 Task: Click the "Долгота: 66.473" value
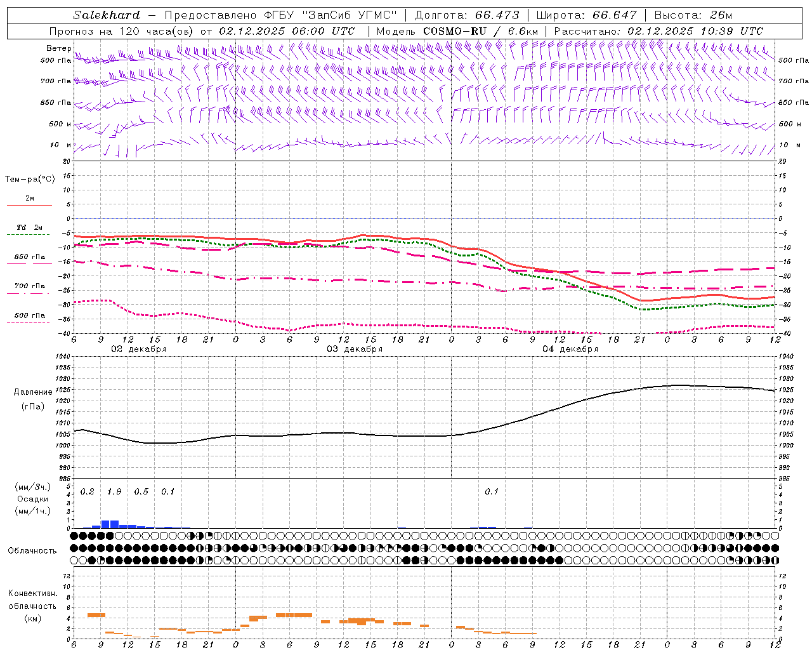(467, 15)
